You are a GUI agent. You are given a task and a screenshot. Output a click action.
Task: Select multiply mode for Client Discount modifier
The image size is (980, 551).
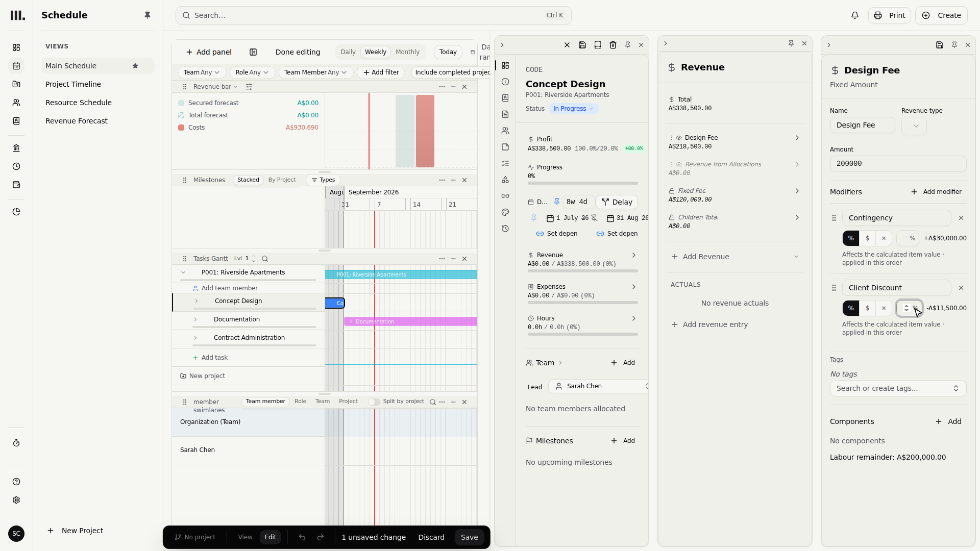[884, 308]
